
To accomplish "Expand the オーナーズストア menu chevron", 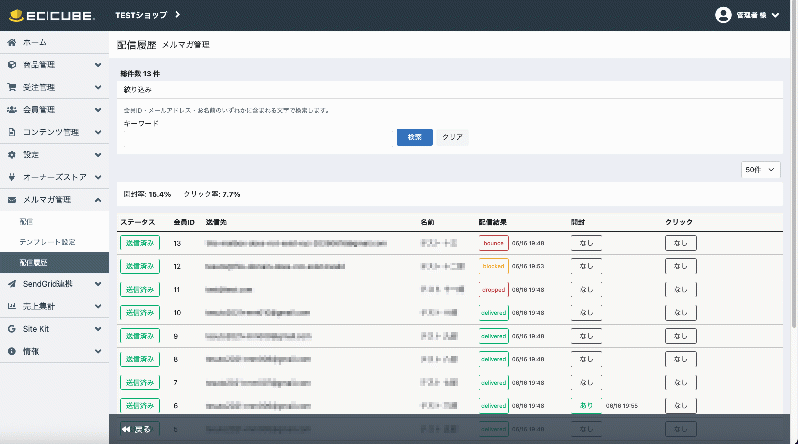I will (98, 177).
